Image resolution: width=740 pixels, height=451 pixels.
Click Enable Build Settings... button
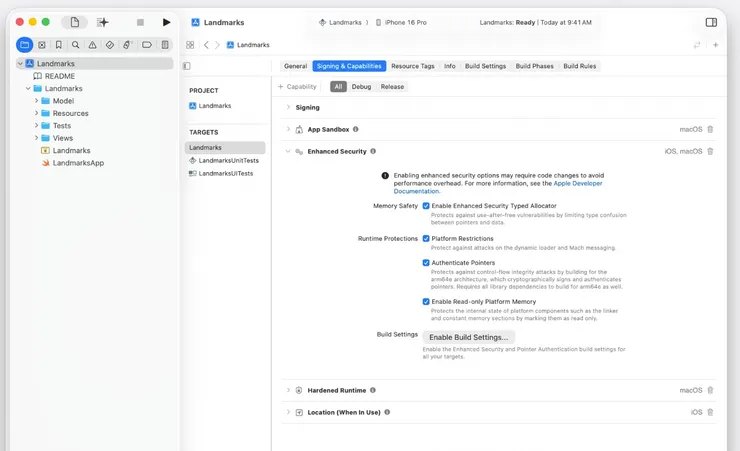[x=468, y=337]
